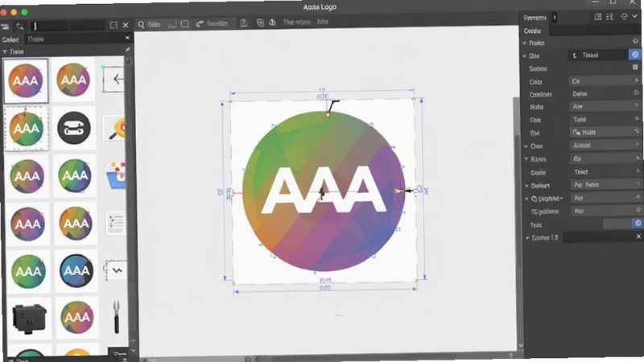This screenshot has width=644, height=362.
Task: Click the export page icon in the main toolbar
Action: coord(244,23)
